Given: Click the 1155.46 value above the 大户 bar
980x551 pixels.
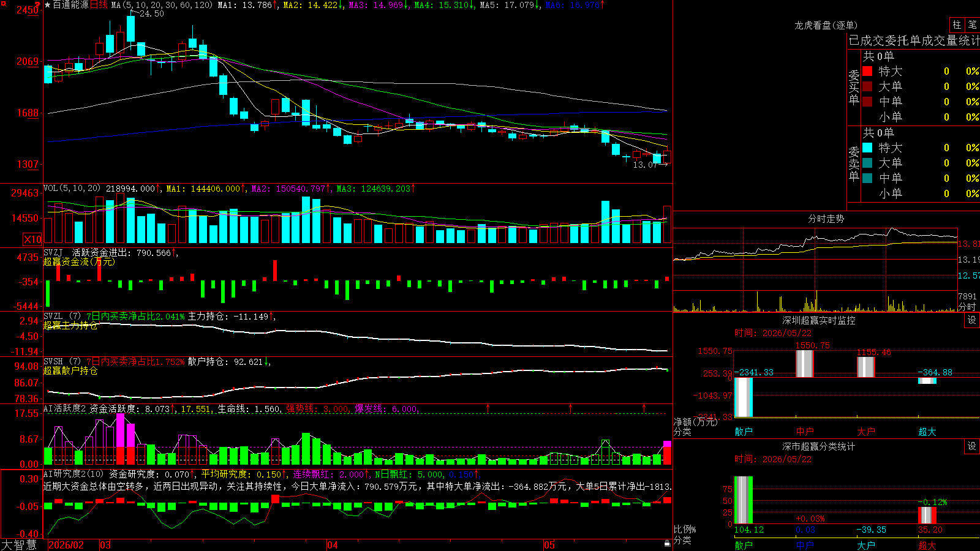Looking at the screenshot, I should point(873,352).
